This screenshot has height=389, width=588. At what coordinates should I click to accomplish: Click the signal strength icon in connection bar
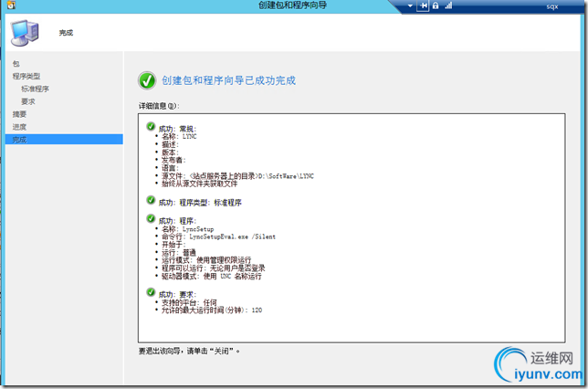[x=448, y=5]
